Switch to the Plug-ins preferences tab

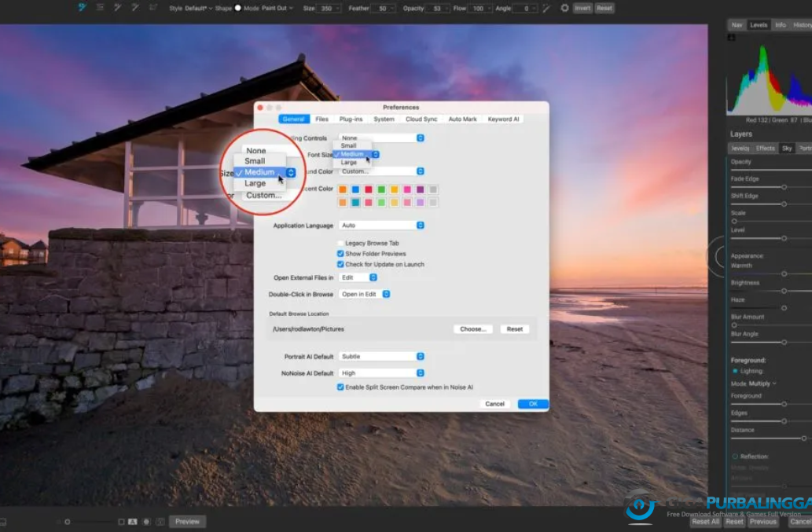351,119
